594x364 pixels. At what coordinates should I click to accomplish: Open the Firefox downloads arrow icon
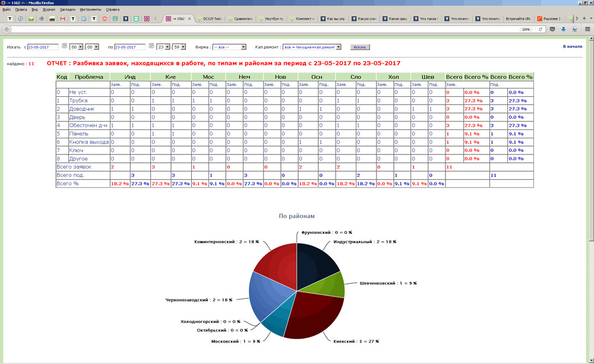[563, 29]
